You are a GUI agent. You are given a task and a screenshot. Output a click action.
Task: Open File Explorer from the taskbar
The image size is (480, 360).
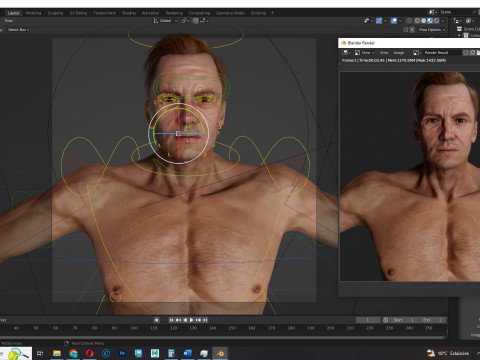pos(57,353)
